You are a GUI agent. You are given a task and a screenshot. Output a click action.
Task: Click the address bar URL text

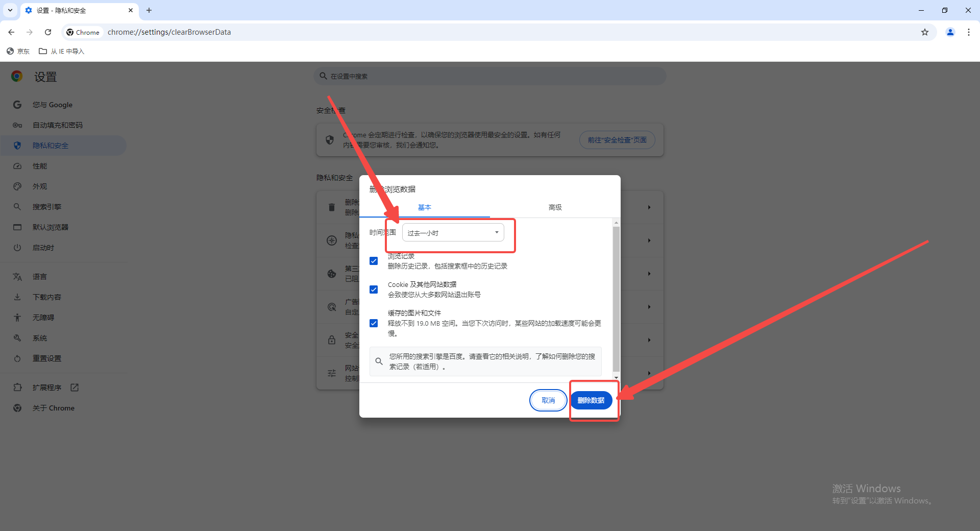click(169, 32)
